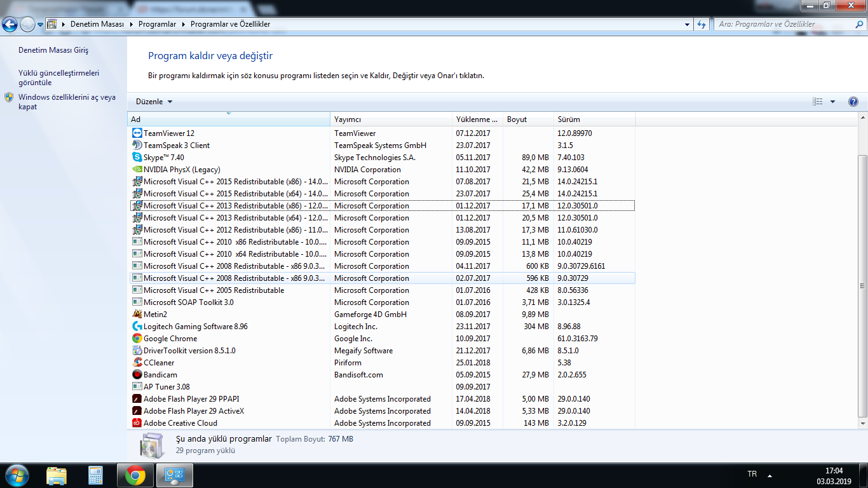The width and height of the screenshot is (868, 488).
Task: Click version 61.0.3163.79 cell
Action: tap(578, 339)
